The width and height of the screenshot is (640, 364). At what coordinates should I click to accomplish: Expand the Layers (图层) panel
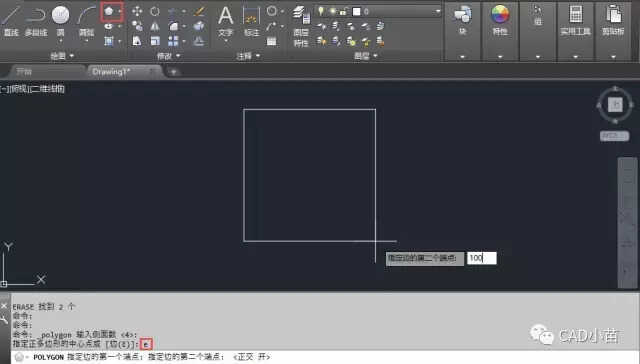[366, 56]
